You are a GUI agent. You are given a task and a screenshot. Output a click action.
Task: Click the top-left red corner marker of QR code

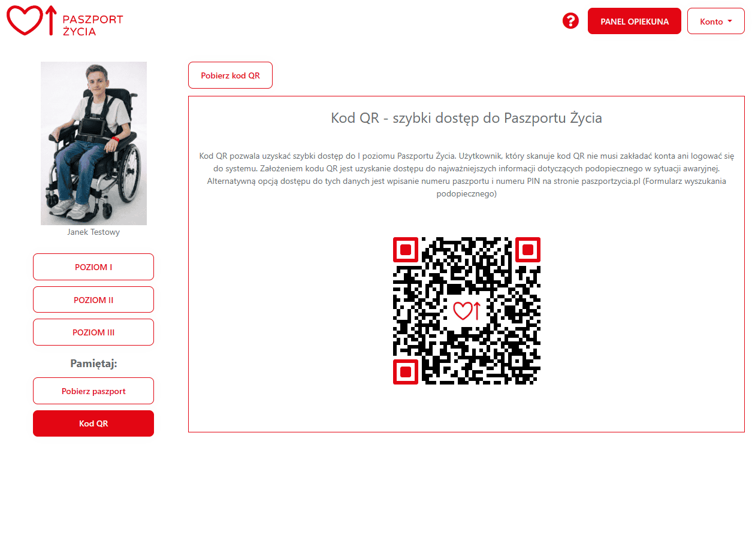405,249
